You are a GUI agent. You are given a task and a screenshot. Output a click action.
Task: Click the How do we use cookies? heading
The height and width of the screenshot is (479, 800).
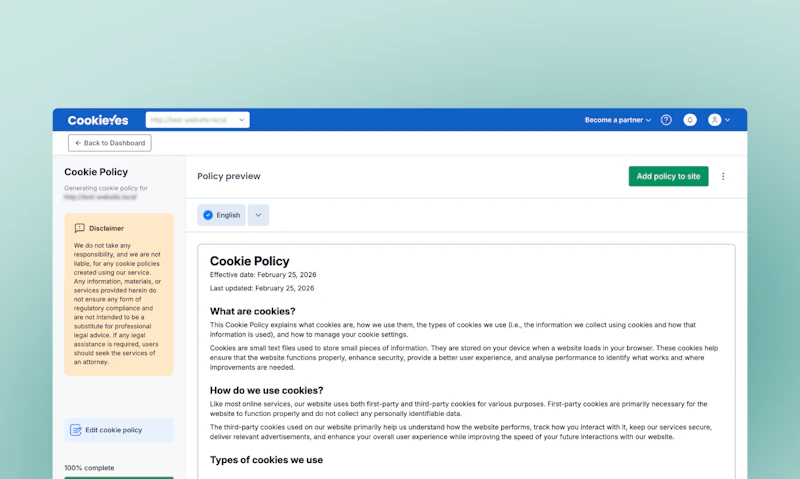tap(266, 390)
